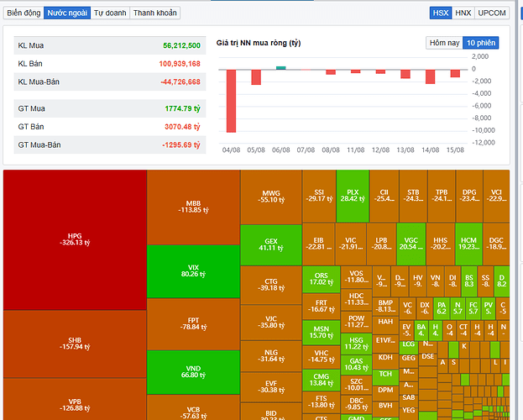Select the SHB treemap tile

click(75, 344)
